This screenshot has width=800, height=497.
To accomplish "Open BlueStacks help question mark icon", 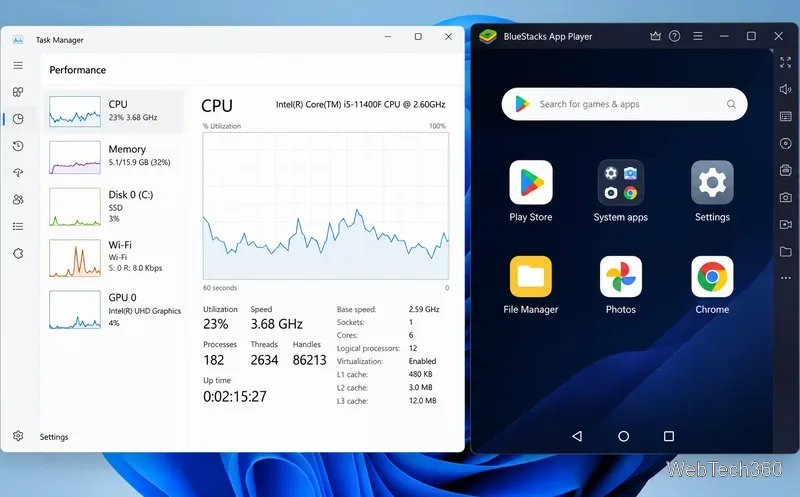I will (x=674, y=36).
